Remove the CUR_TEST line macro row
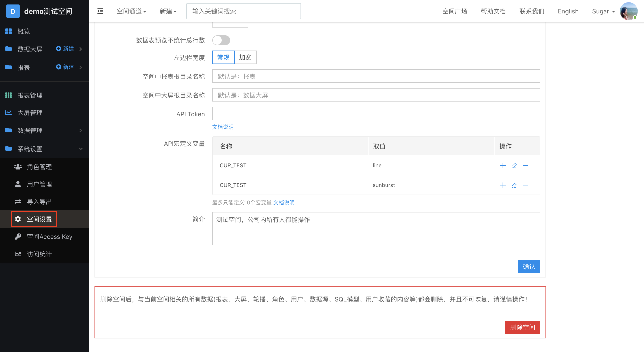Screen dimensions: 644x352 tap(525, 165)
